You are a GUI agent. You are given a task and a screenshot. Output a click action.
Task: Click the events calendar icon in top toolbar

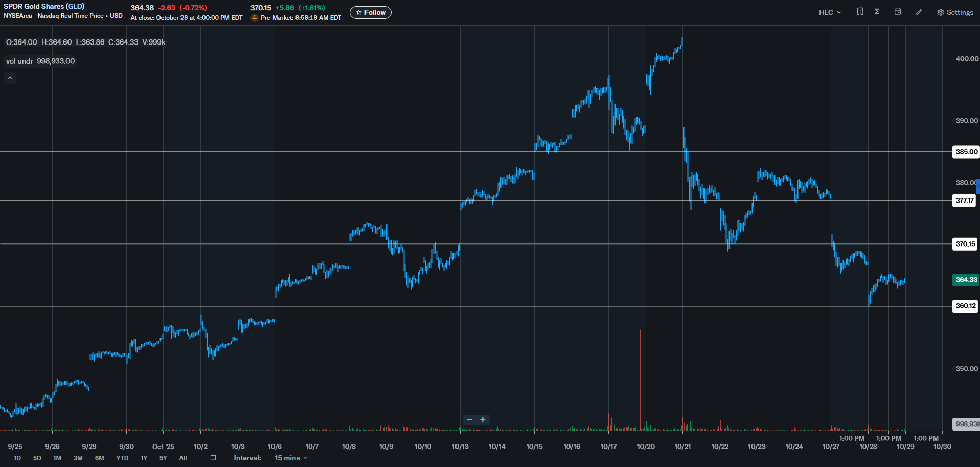(897, 12)
